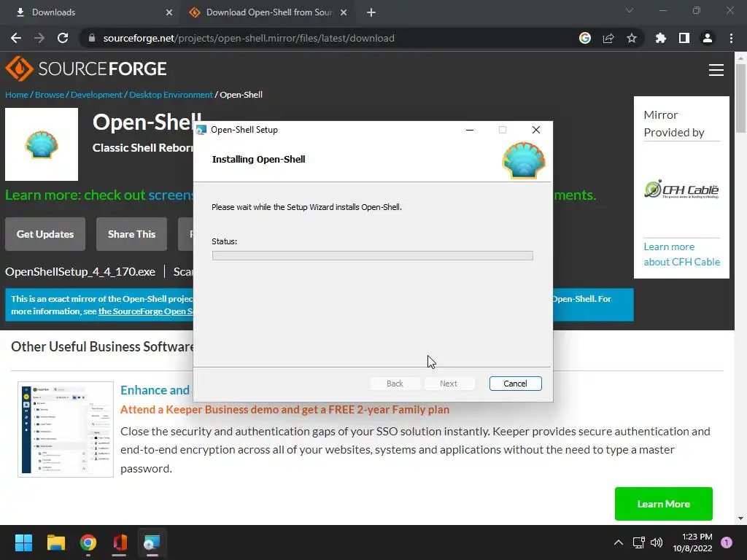Switch to the Downloads tab

(x=90, y=12)
